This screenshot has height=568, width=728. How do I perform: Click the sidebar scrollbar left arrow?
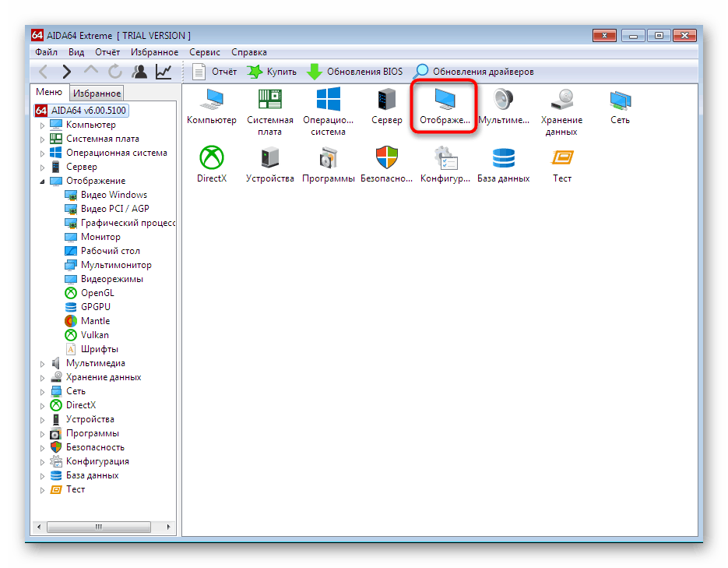coord(38,527)
